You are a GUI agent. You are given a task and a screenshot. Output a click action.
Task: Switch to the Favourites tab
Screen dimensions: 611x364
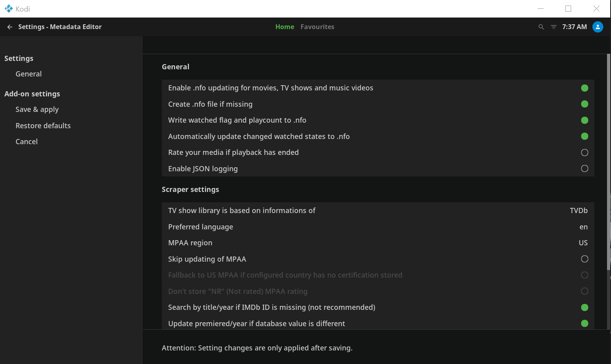[x=317, y=27]
